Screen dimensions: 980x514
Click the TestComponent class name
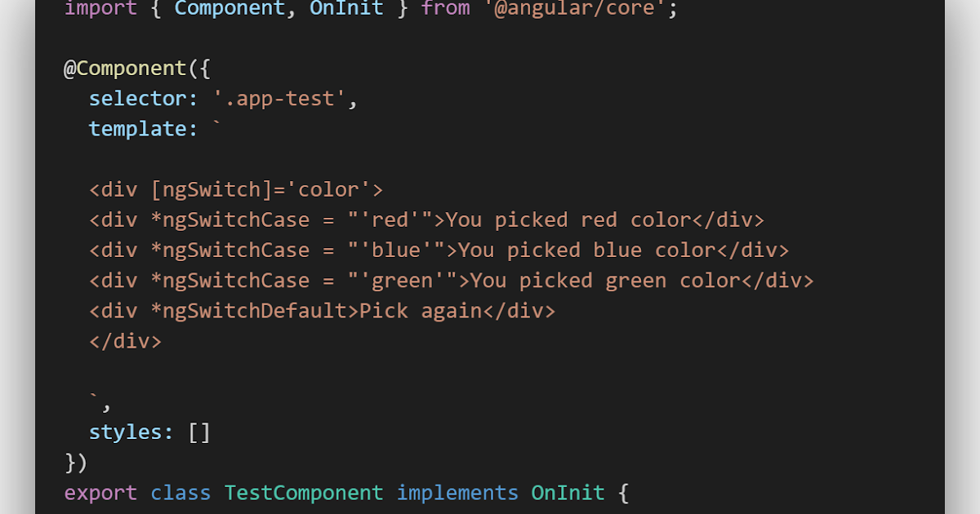pos(304,493)
